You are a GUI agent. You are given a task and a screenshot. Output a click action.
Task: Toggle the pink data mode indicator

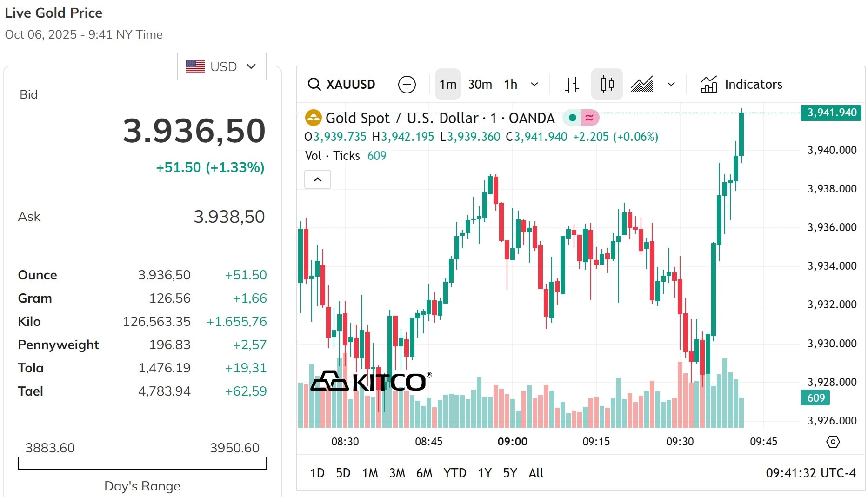pyautogui.click(x=590, y=118)
